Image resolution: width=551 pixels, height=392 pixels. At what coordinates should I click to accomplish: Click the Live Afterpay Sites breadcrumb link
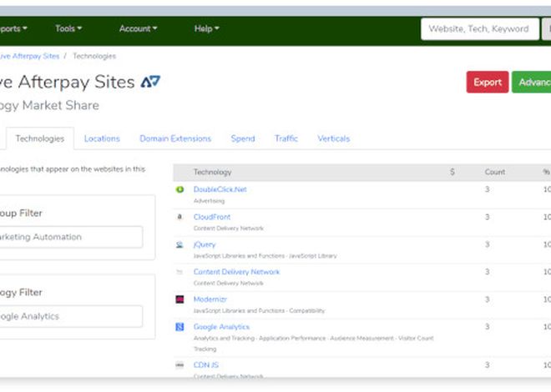pyautogui.click(x=29, y=56)
